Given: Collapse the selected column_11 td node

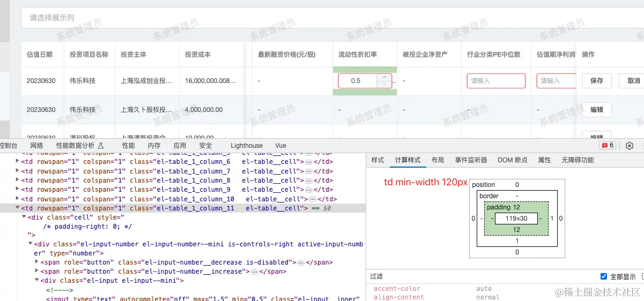Looking at the screenshot, I should [x=18, y=208].
